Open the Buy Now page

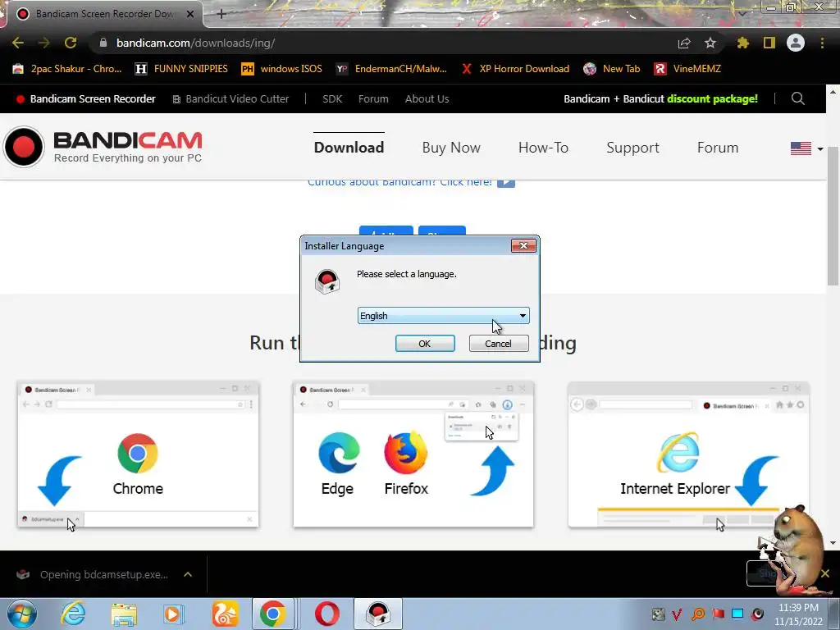451,148
